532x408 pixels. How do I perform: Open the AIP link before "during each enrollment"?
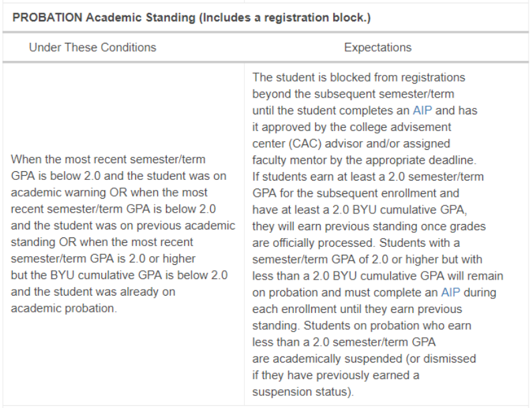click(451, 293)
